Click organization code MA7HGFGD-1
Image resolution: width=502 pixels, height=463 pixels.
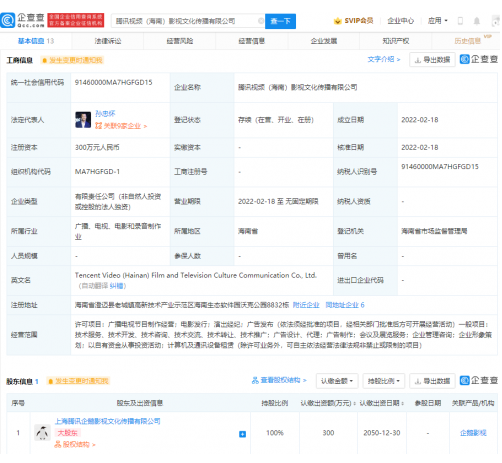coord(97,172)
